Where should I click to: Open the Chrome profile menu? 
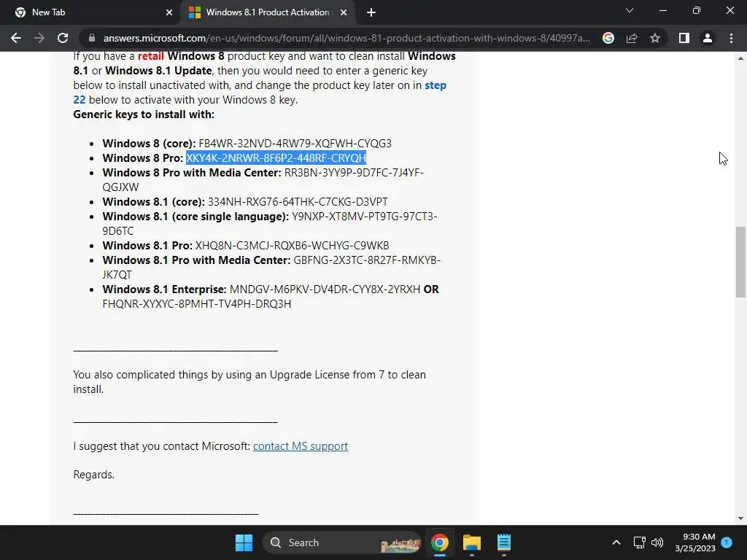tap(708, 38)
